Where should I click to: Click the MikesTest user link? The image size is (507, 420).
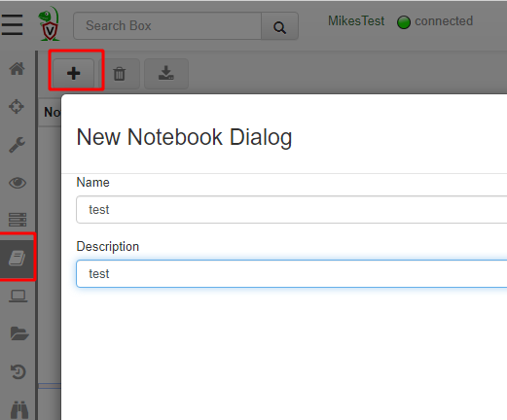356,21
